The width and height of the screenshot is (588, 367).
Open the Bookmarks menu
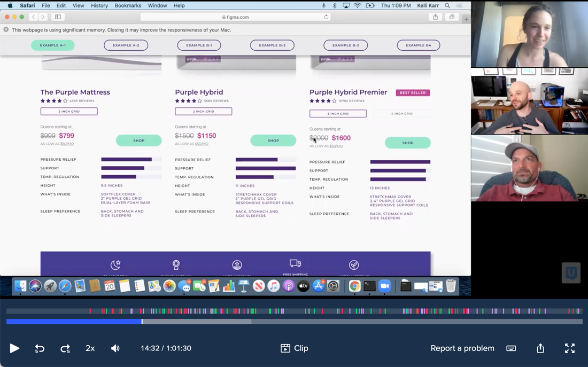pyautogui.click(x=128, y=6)
